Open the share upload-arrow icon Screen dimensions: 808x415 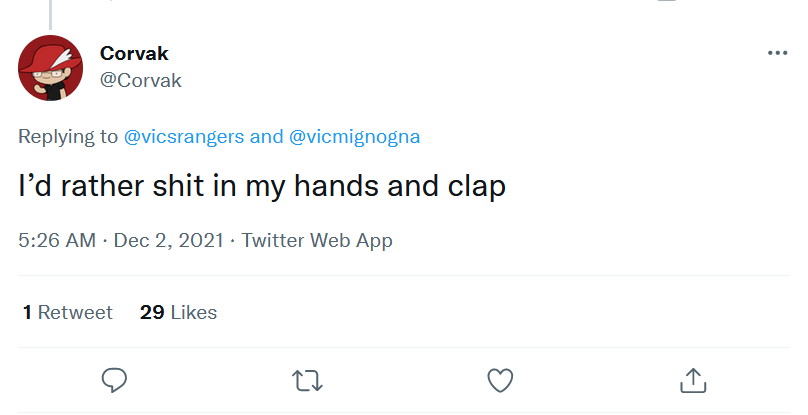(693, 380)
